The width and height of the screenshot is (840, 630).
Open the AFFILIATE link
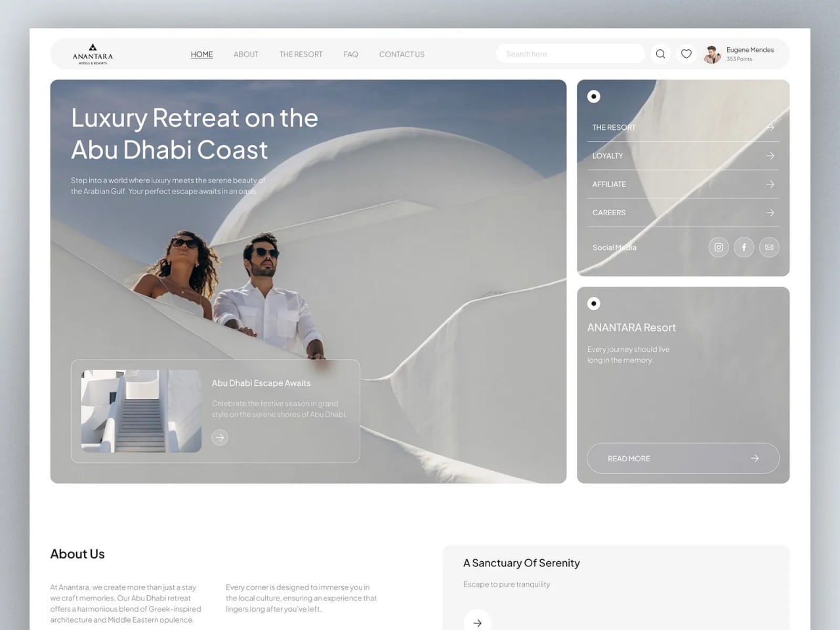(609, 184)
